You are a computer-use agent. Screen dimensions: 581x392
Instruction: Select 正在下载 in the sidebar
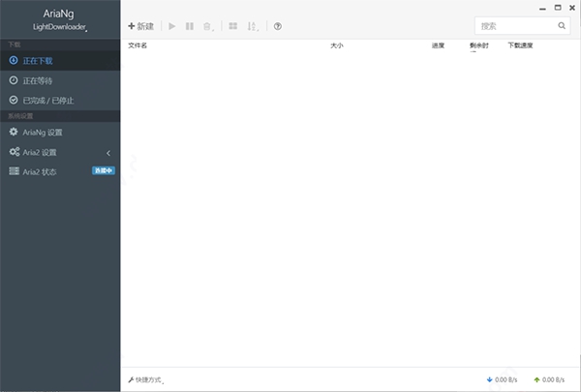(x=60, y=61)
